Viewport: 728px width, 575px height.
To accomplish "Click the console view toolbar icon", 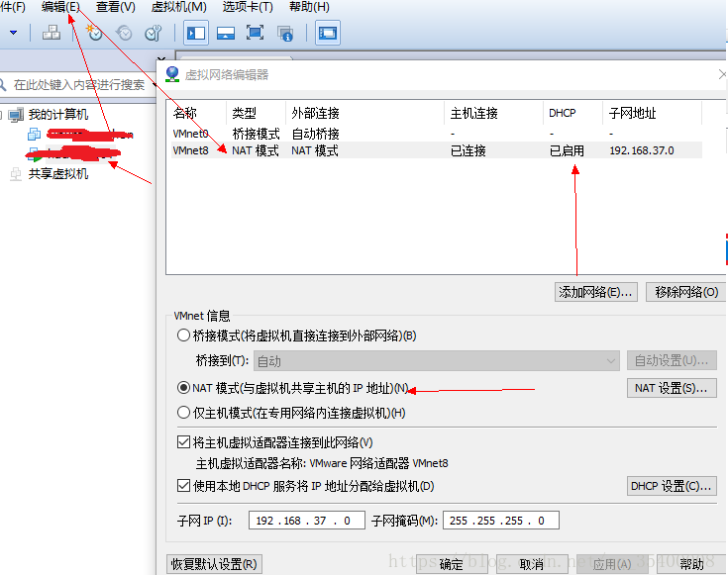I will (x=328, y=33).
